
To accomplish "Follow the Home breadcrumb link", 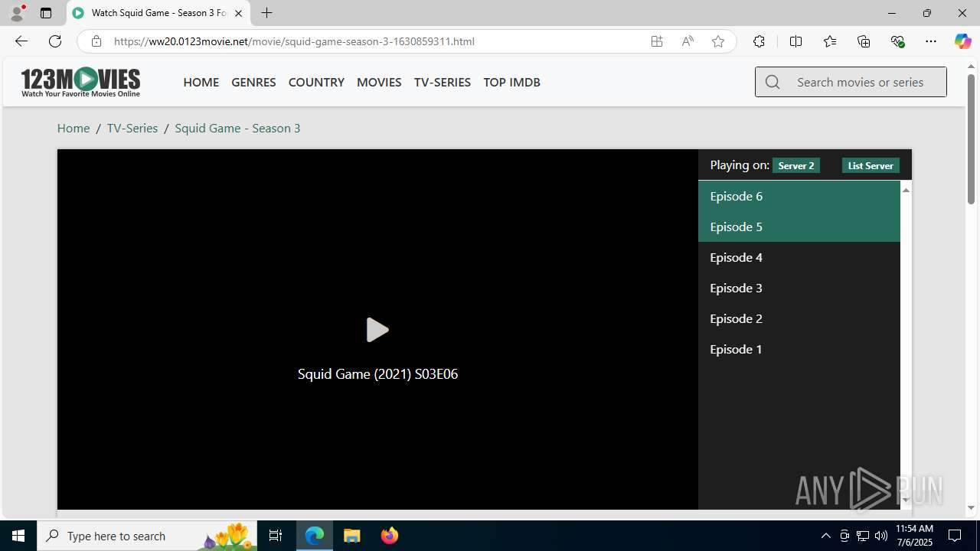I will click(x=73, y=128).
